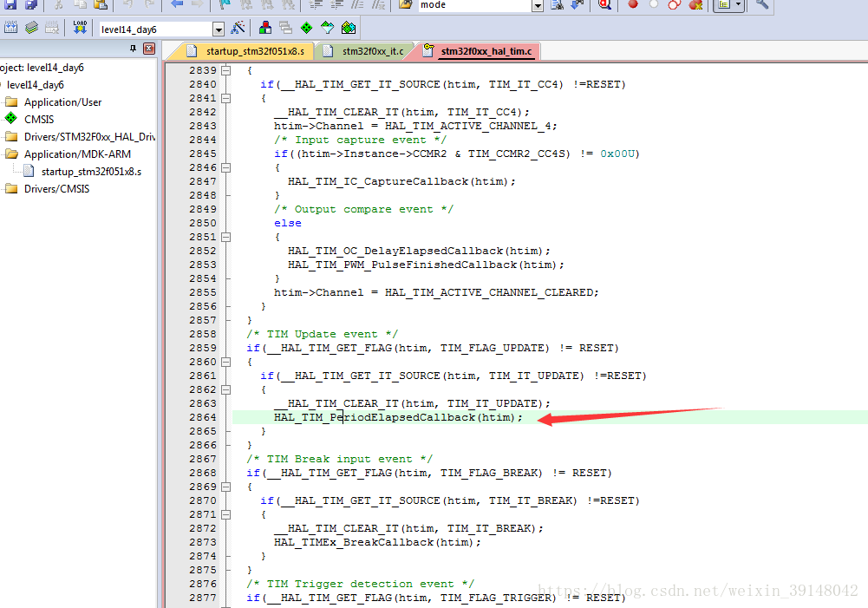Collapse the code block at line 2839
The image size is (868, 608).
pyautogui.click(x=225, y=70)
